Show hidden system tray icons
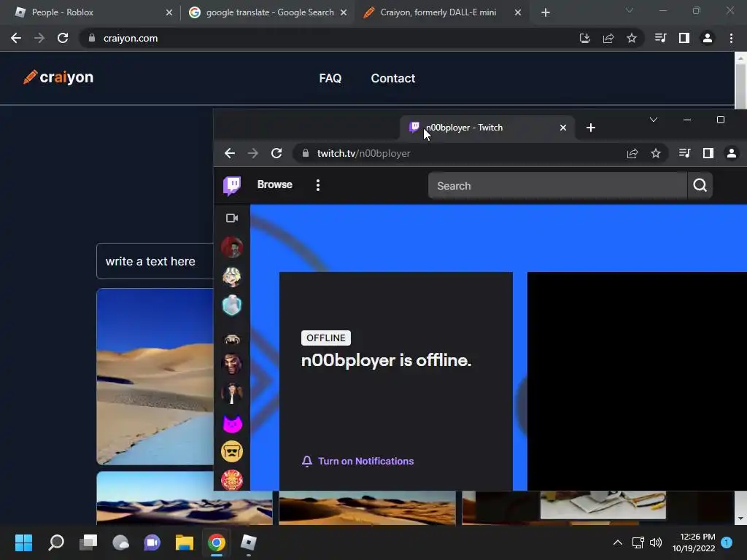The height and width of the screenshot is (560, 747). pos(618,542)
